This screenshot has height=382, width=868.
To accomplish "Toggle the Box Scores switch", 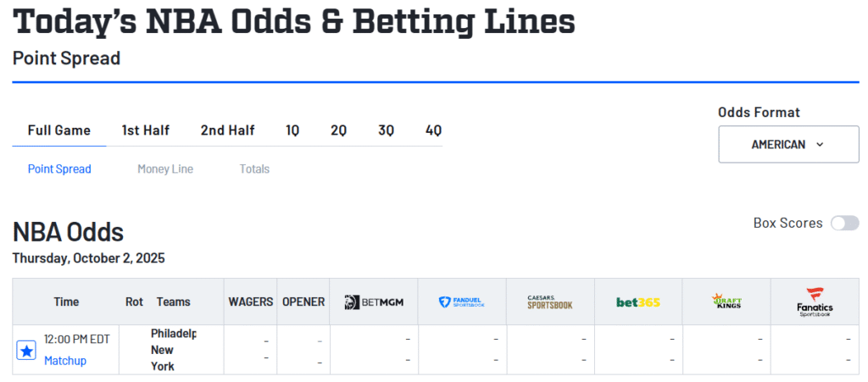I will pos(844,223).
